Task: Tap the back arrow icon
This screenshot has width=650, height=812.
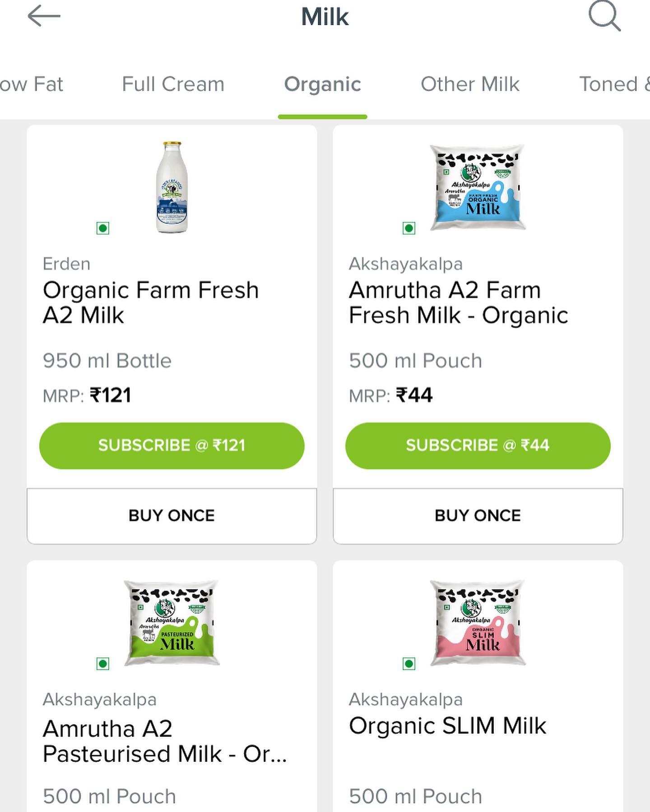Action: pyautogui.click(x=44, y=17)
